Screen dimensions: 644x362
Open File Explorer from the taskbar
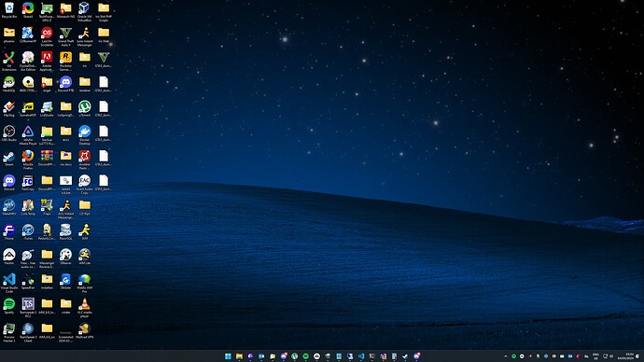[x=239, y=356]
